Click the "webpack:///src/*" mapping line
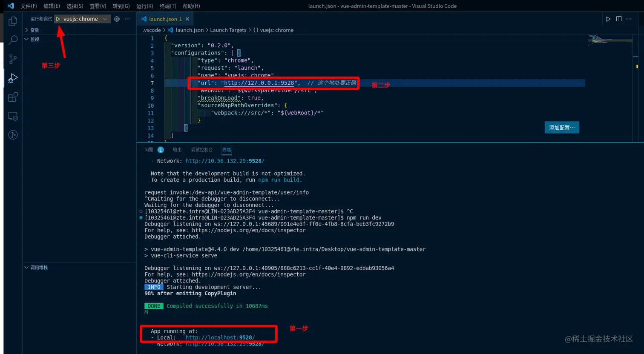This screenshot has width=644, height=354. pyautogui.click(x=267, y=113)
